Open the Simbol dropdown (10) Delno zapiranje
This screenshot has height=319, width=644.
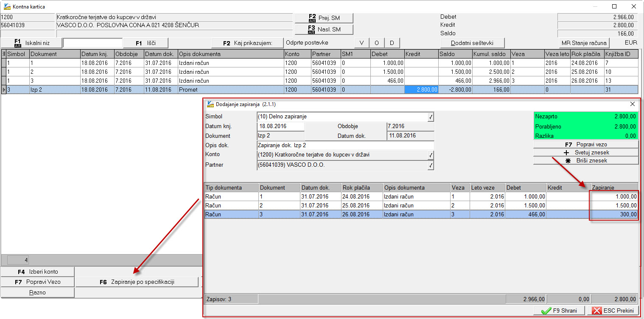[x=431, y=117]
